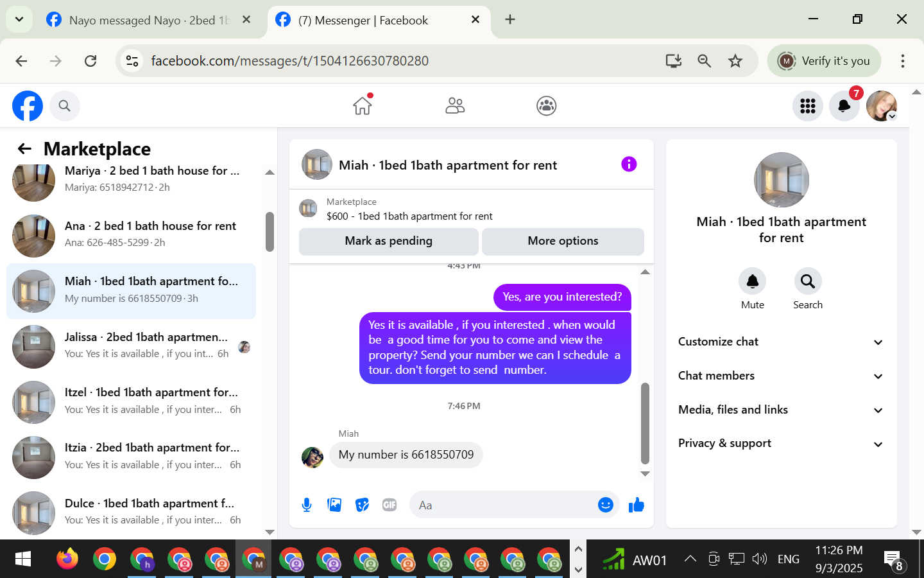Open the Windows Start button
Viewport: 924px width, 578px height.
click(x=22, y=559)
